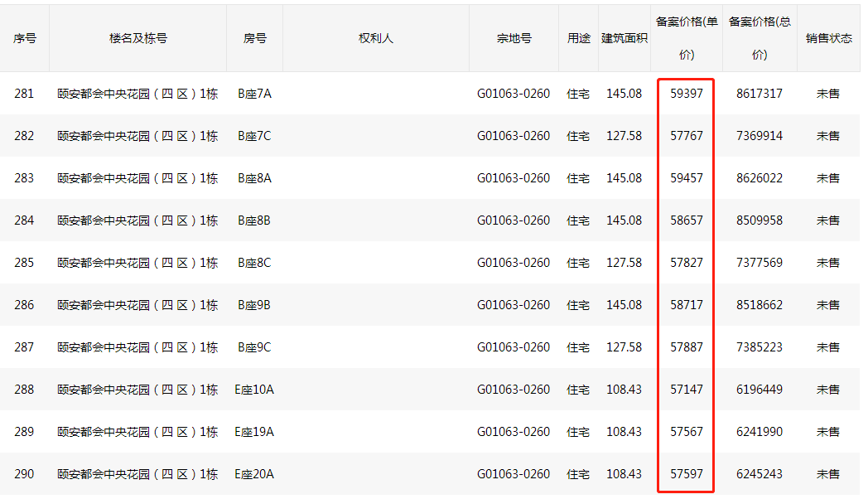The width and height of the screenshot is (868, 499).
Task: Click unit price 57147
Action: pyautogui.click(x=687, y=390)
